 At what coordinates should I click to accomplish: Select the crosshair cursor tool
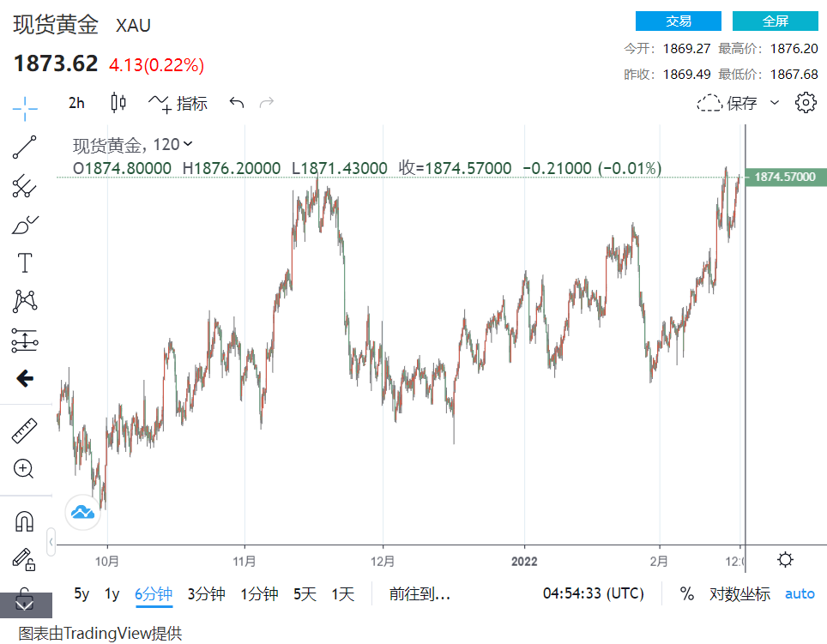pos(25,106)
